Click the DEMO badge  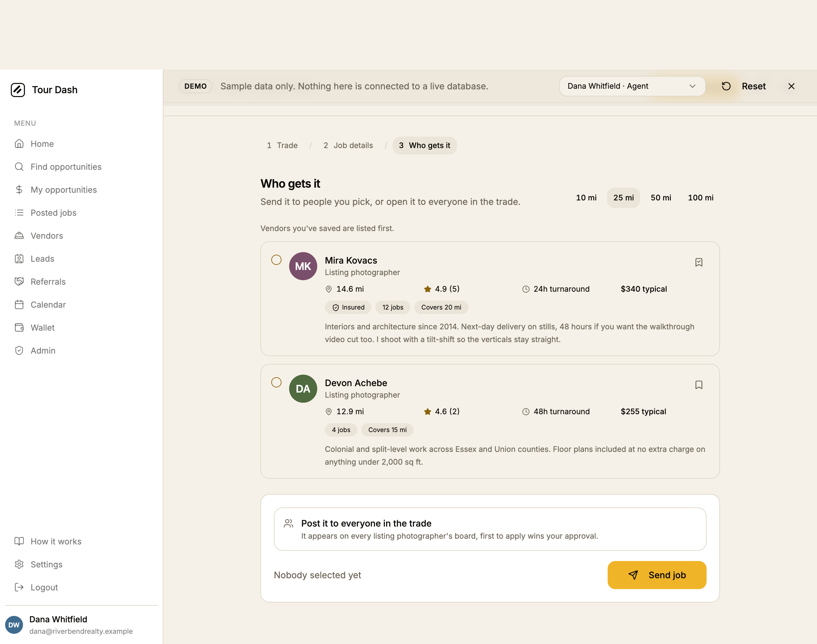click(195, 86)
